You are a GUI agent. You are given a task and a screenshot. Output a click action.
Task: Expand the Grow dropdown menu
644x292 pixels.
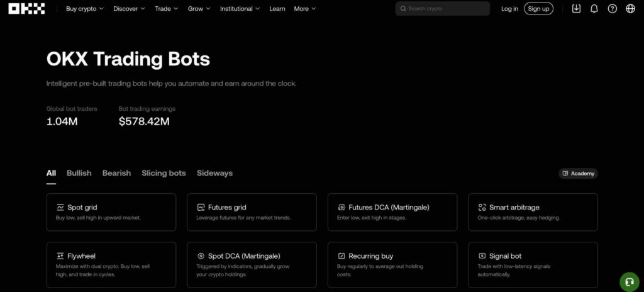(x=199, y=9)
